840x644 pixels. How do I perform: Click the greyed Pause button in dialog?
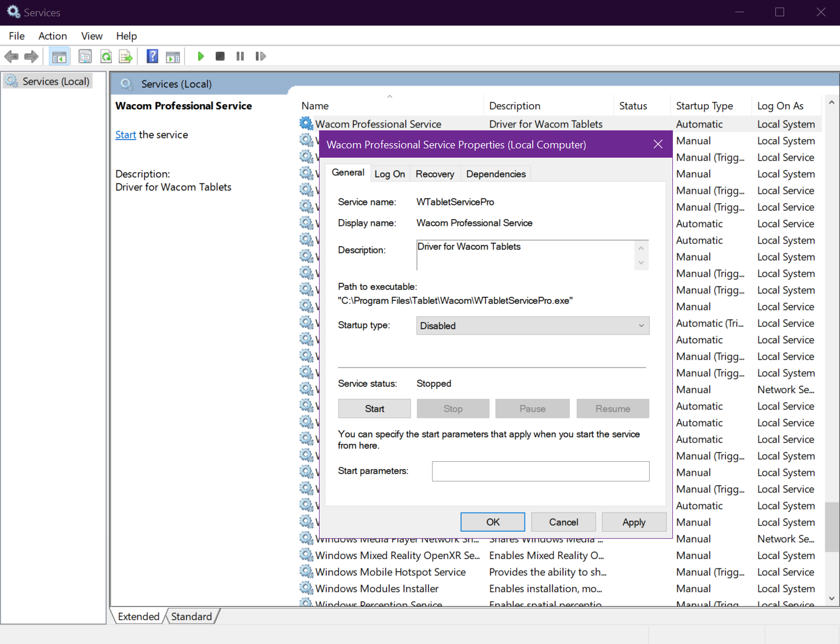click(x=532, y=409)
